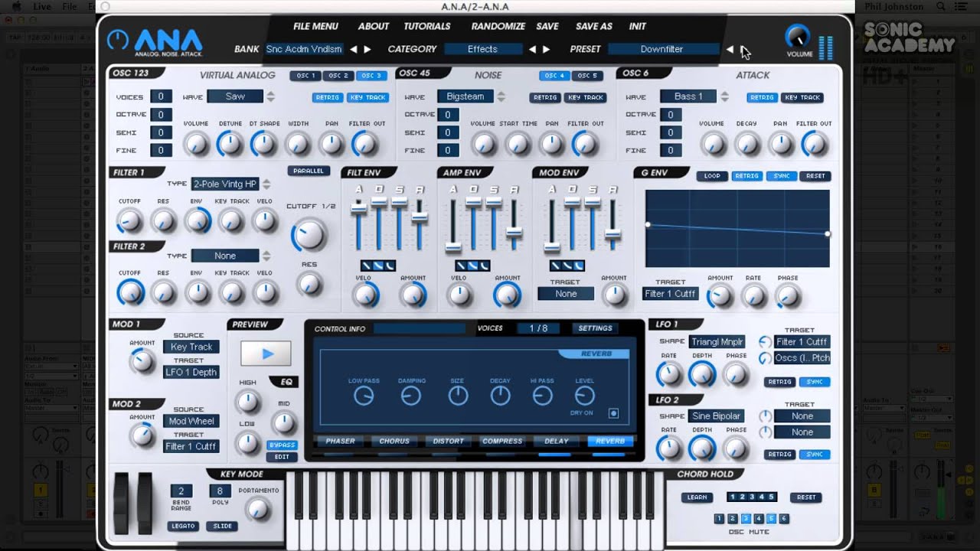The image size is (980, 551).
Task: Load previous preset with left arrow
Action: [x=730, y=49]
